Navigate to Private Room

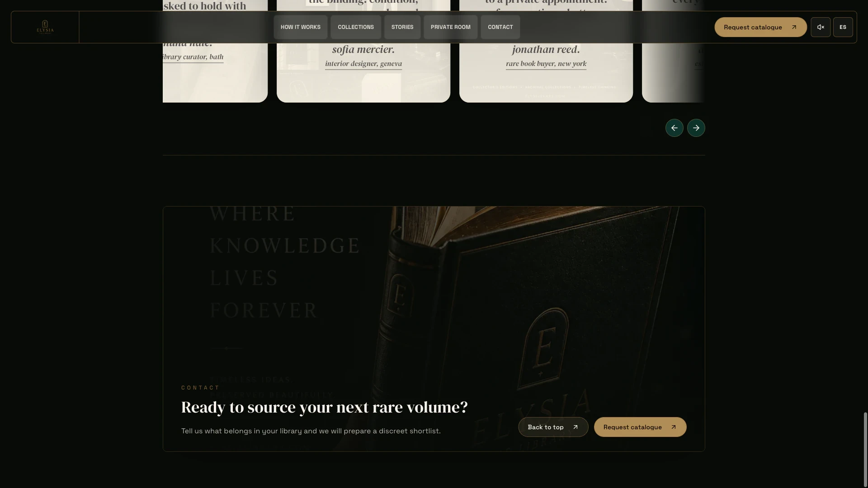[451, 27]
